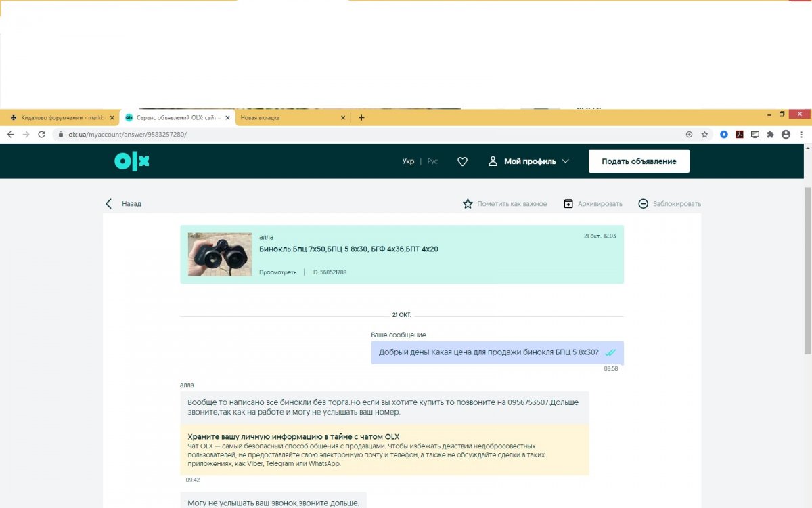Open Chrome profile avatar
The width and height of the screenshot is (812, 508).
(x=786, y=135)
